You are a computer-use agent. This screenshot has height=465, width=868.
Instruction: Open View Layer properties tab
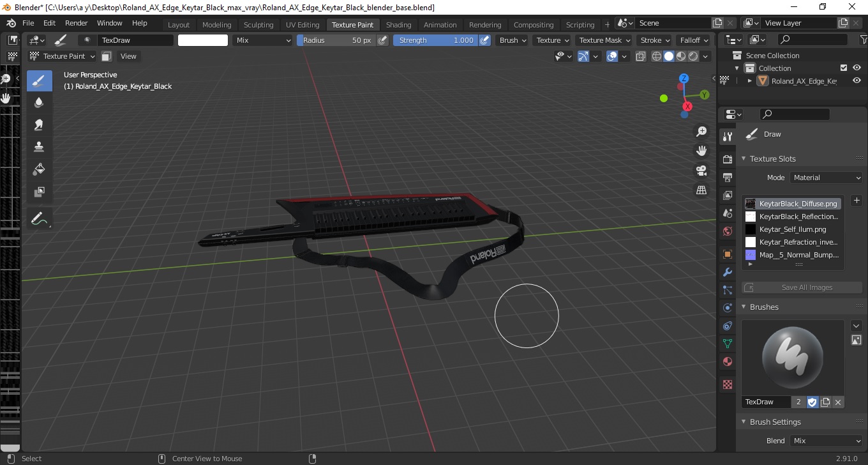pos(727,195)
